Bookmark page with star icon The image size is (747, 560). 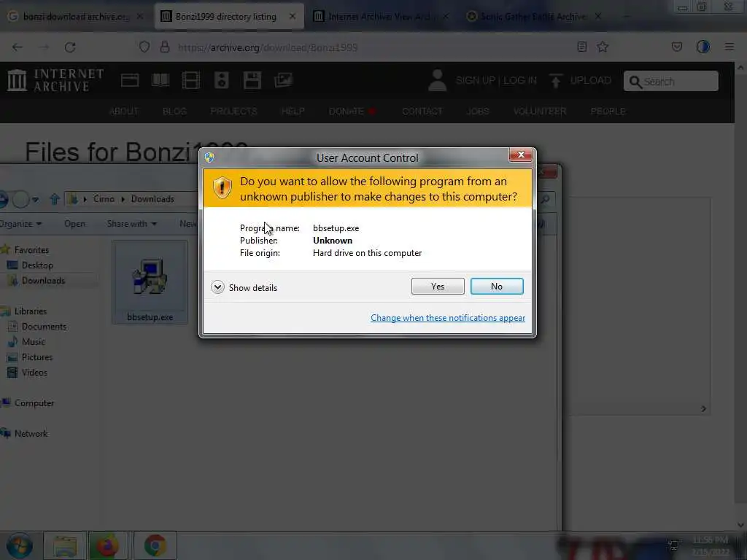pyautogui.click(x=603, y=47)
